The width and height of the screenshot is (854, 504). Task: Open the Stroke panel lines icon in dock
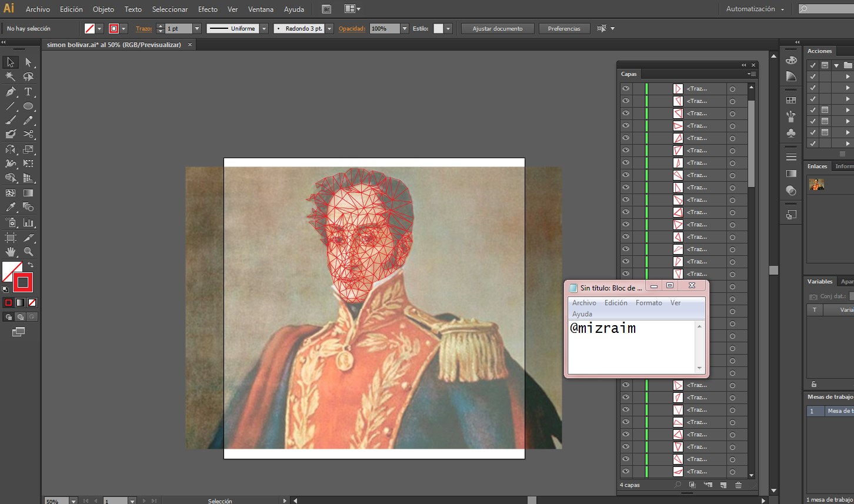[791, 157]
